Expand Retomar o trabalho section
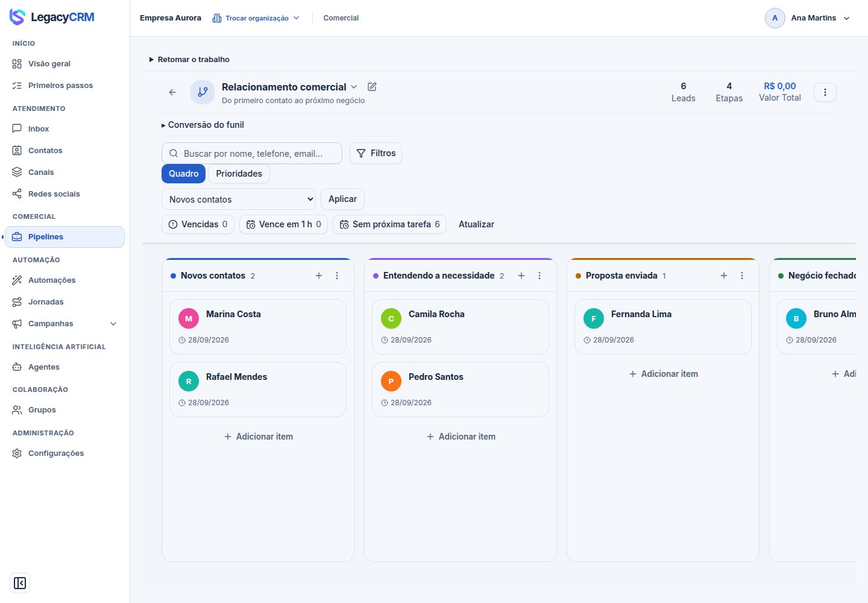The image size is (868, 603). 189,60
